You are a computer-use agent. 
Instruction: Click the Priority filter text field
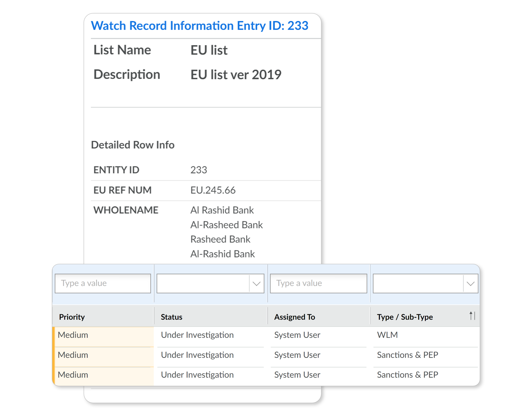[103, 283]
